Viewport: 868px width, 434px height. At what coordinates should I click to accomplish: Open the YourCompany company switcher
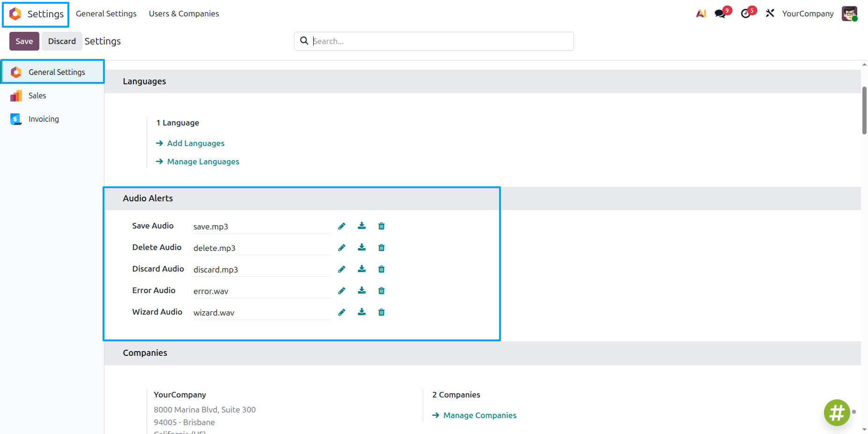point(808,14)
